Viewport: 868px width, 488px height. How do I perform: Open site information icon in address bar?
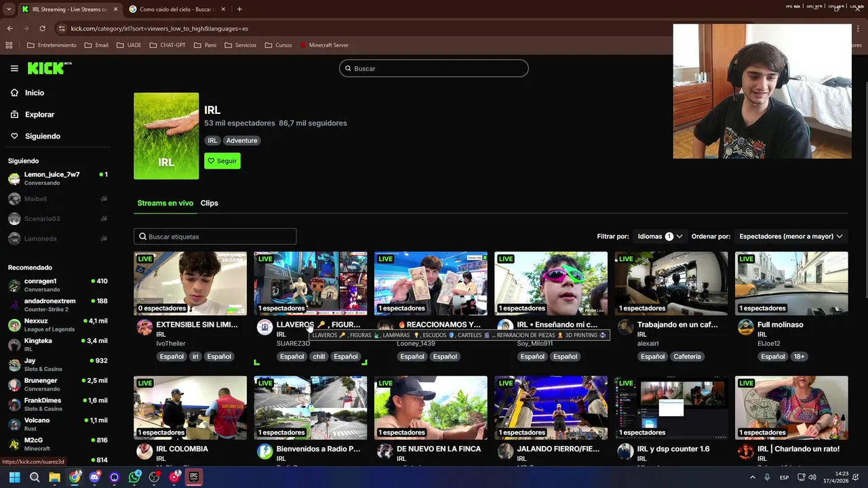62,28
